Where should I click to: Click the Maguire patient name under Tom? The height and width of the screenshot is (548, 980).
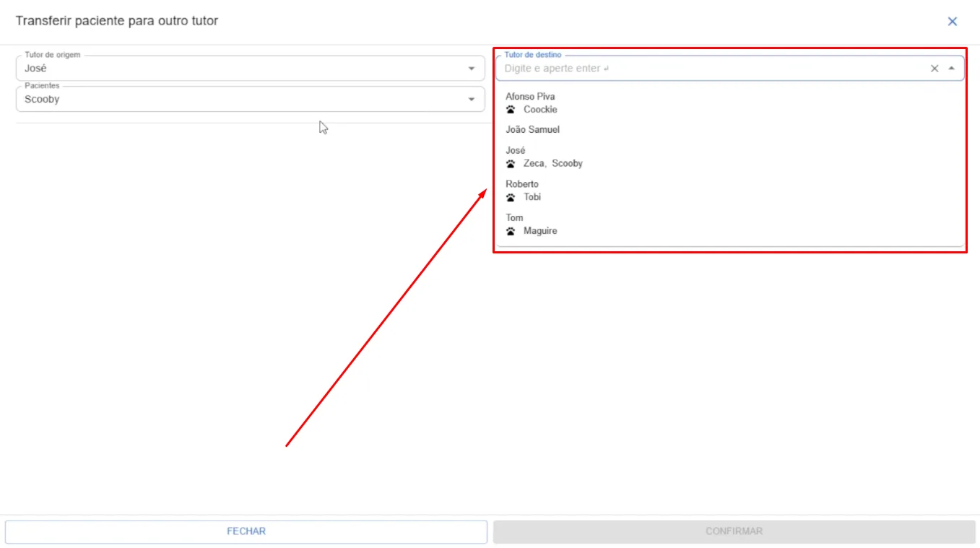click(x=540, y=231)
